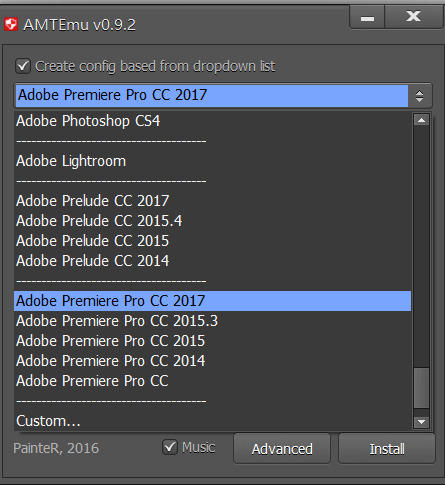Open the Advanced button
The height and width of the screenshot is (485, 445).
[282, 449]
